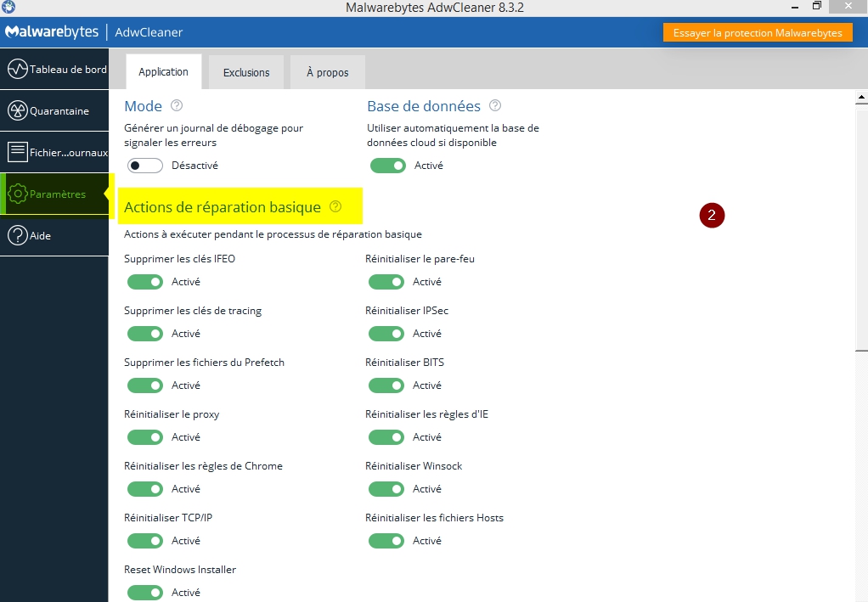Switch to the Exclusions tab
Screen dimensions: 868x602
tap(246, 72)
